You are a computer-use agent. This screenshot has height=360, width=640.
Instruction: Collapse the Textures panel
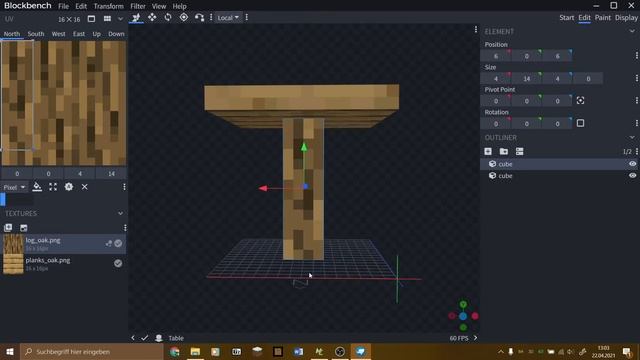(120, 213)
